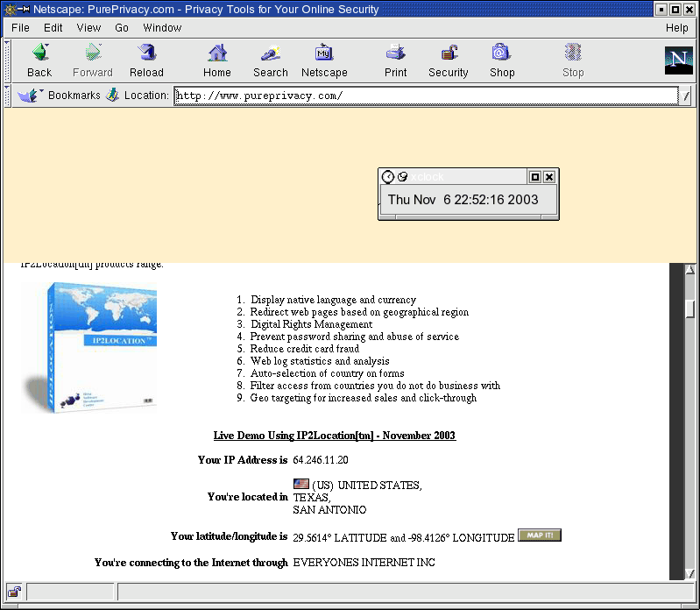Collapse the location toolbar handle
This screenshot has width=700, height=610.
(7, 96)
